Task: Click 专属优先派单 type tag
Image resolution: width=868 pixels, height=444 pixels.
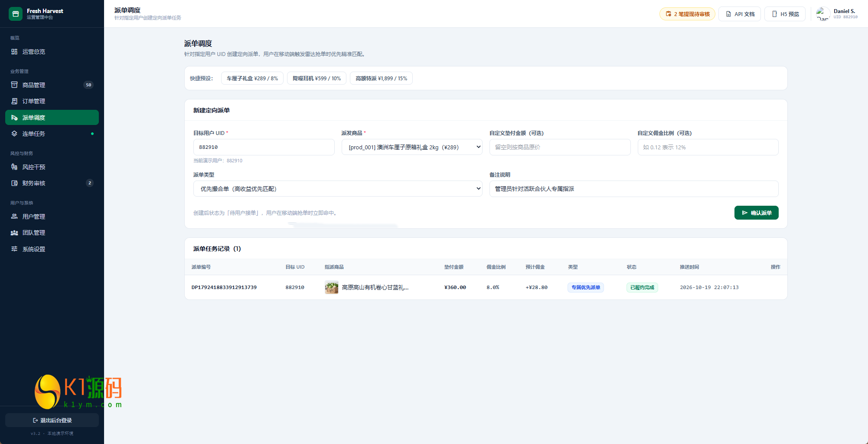Action: click(586, 287)
